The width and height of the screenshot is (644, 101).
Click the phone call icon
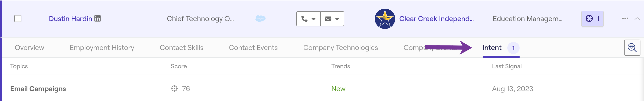pyautogui.click(x=304, y=19)
